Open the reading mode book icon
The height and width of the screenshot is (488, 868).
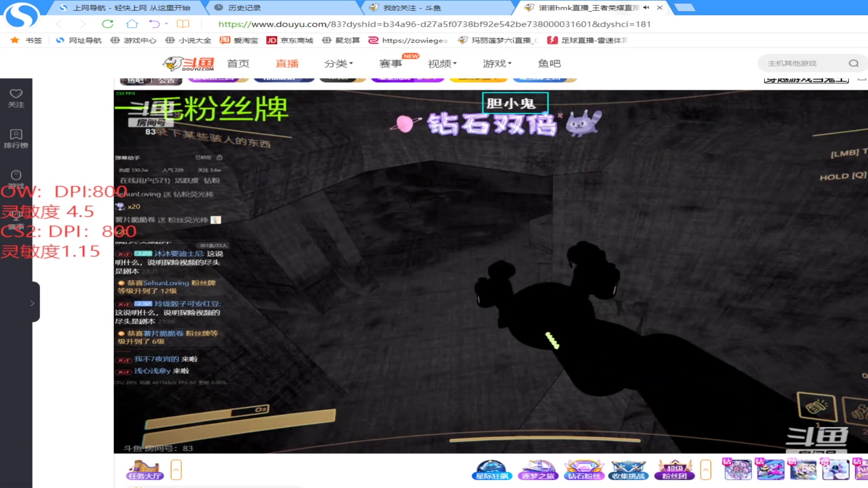tap(183, 24)
